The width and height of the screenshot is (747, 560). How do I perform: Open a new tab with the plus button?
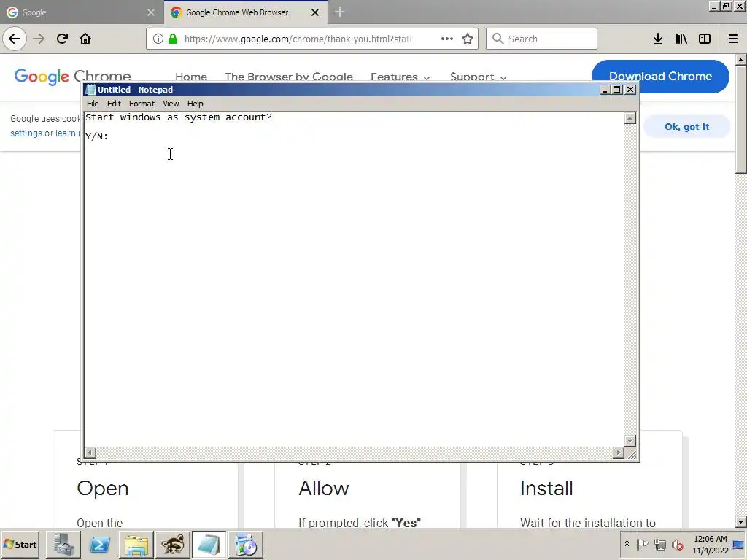point(340,12)
